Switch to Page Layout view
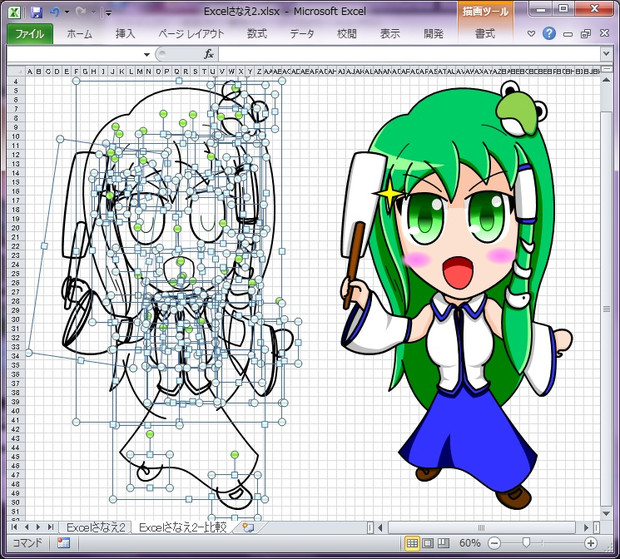 pyautogui.click(x=428, y=543)
